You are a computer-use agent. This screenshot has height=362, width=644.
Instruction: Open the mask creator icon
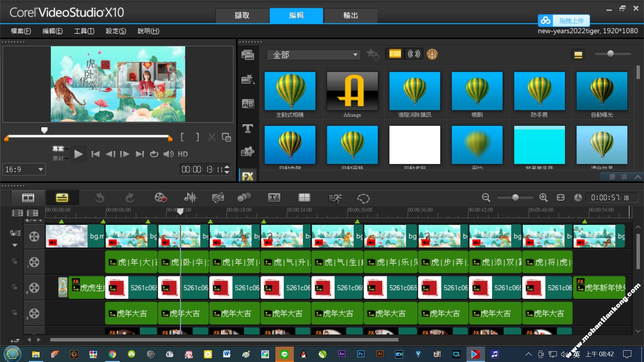click(363, 198)
